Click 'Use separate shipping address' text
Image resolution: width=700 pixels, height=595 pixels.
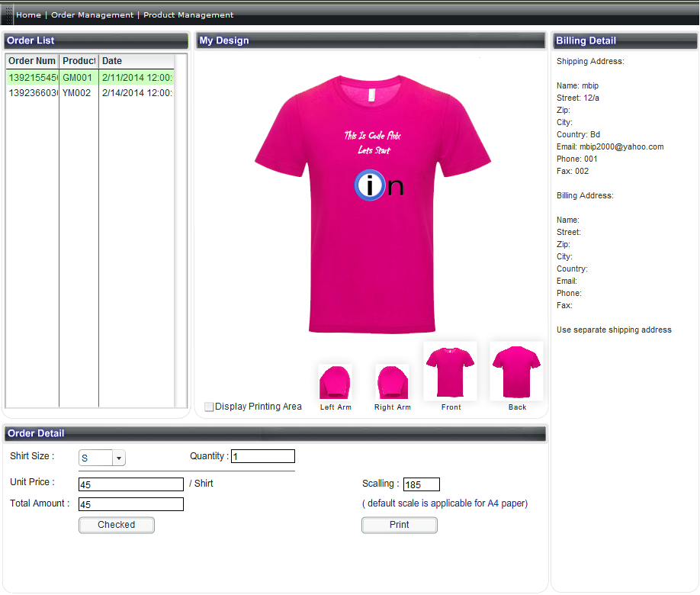pyautogui.click(x=614, y=330)
